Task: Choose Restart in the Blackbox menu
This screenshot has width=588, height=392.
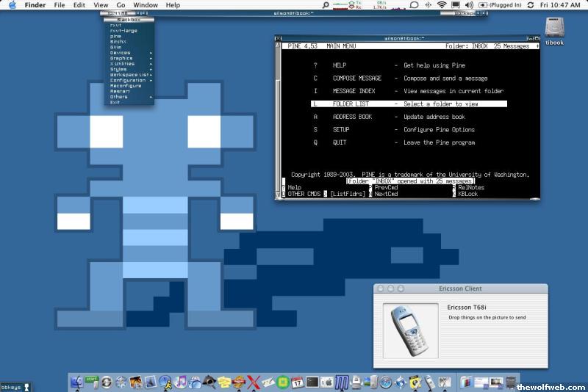Action: pos(120,91)
